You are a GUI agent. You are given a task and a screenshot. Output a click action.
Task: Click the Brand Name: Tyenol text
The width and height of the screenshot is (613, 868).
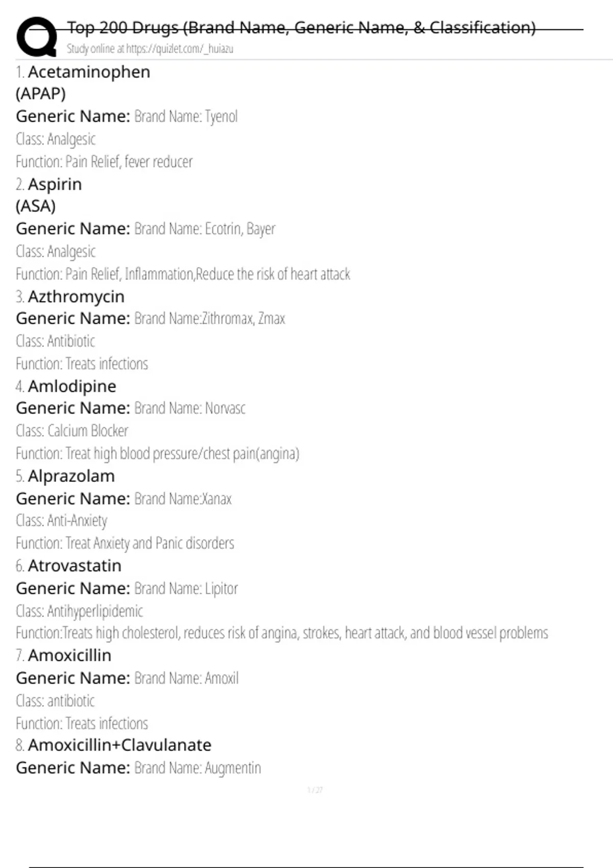[186, 117]
